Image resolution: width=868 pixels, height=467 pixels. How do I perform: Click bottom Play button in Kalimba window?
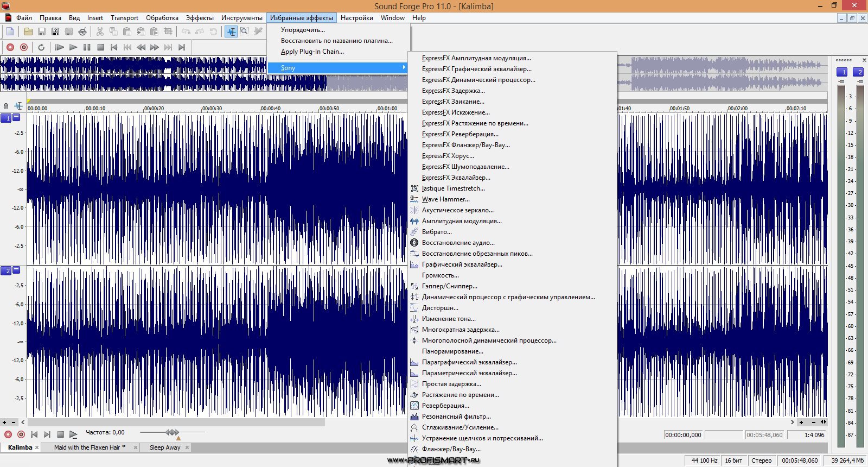(73, 434)
